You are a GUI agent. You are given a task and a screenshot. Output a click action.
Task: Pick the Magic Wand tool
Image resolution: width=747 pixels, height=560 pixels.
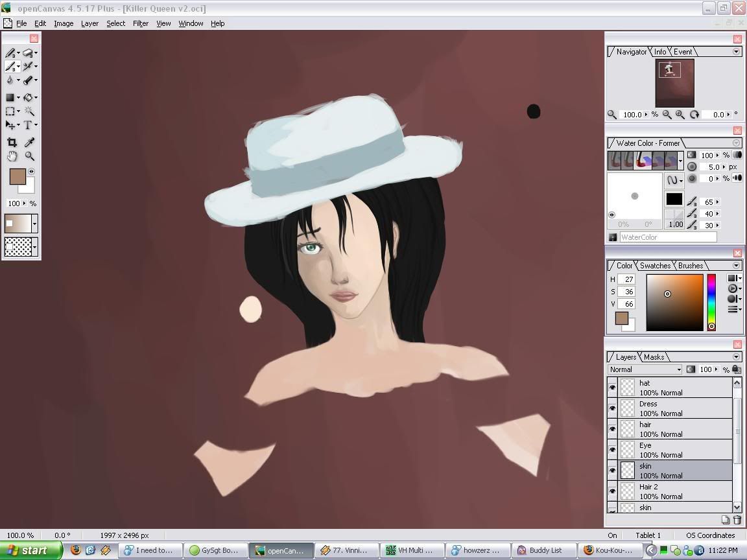(x=29, y=111)
